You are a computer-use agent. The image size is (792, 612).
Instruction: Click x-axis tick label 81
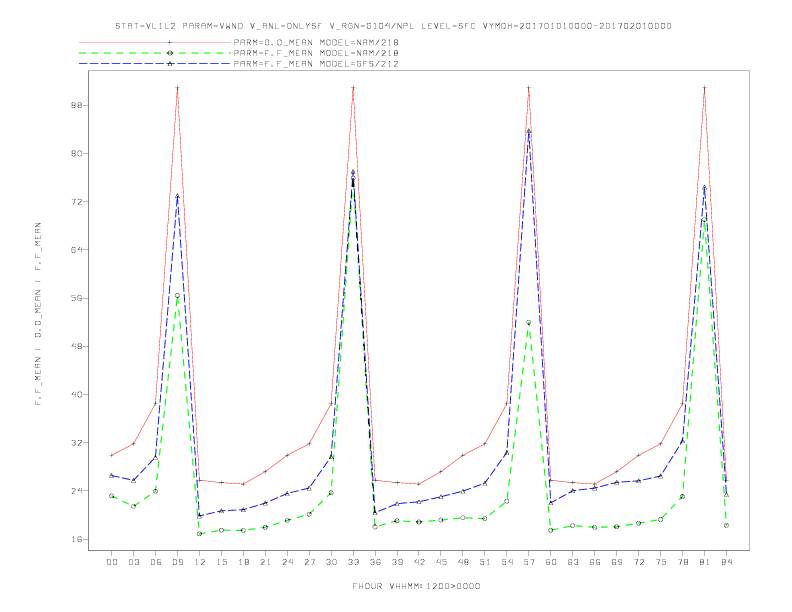tap(705, 562)
